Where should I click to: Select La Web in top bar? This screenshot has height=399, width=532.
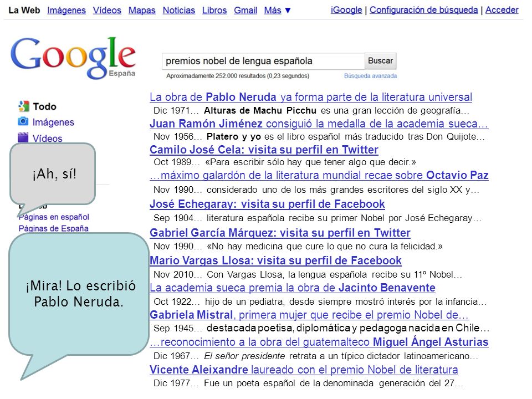tap(24, 11)
